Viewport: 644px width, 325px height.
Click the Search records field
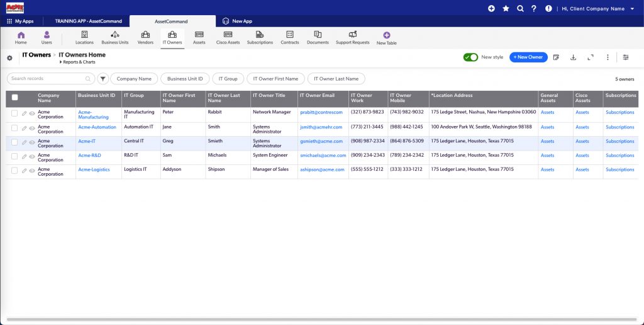pos(50,79)
